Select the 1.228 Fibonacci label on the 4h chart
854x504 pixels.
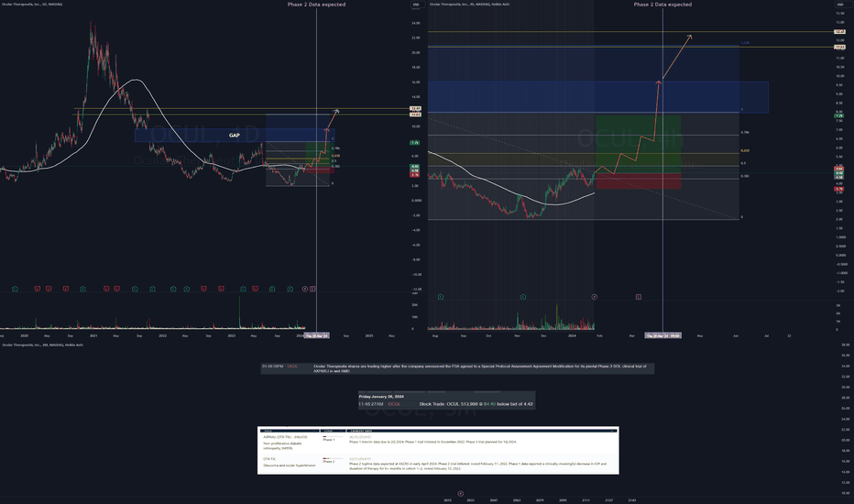(745, 42)
